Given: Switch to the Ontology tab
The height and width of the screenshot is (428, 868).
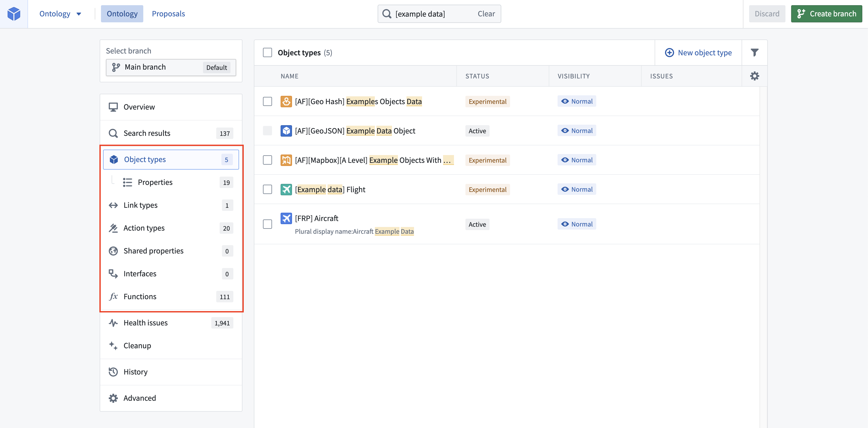Looking at the screenshot, I should (122, 14).
